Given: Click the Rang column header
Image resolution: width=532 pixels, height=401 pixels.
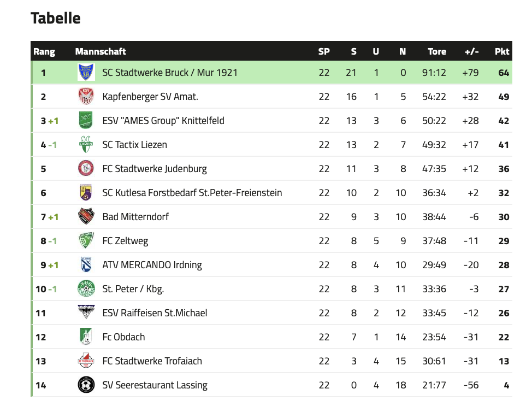Looking at the screenshot, I should point(44,51).
